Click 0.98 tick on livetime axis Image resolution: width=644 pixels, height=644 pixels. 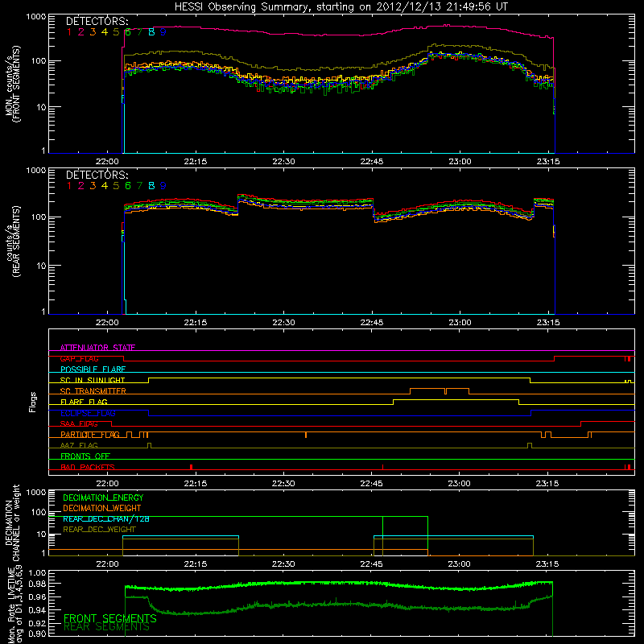point(37,584)
